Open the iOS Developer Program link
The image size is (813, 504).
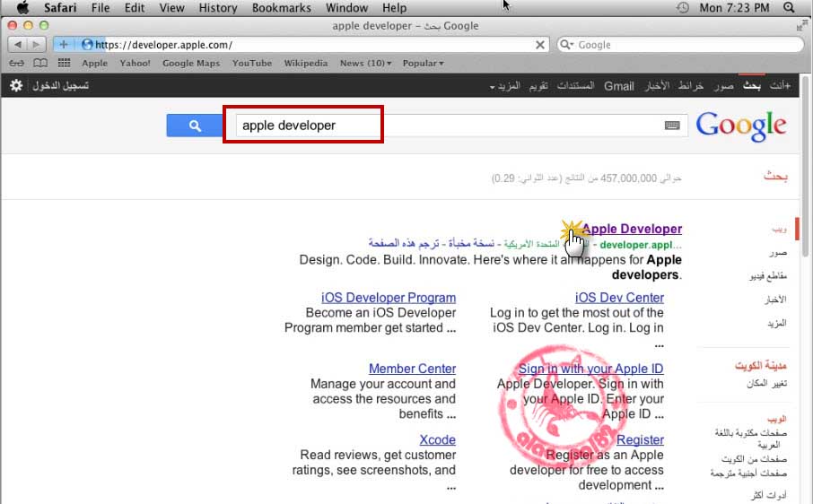tap(389, 298)
